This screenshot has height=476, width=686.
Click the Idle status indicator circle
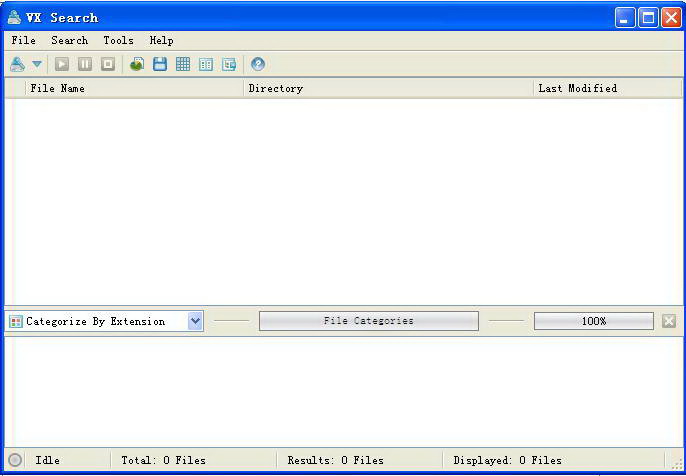15,460
